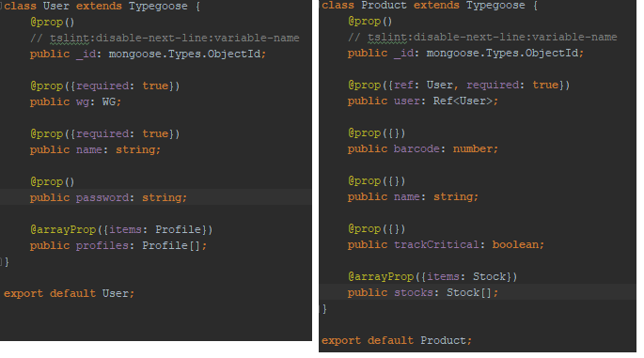644x358 pixels.
Task: Click '_id' field in the User class
Action: tap(86, 54)
